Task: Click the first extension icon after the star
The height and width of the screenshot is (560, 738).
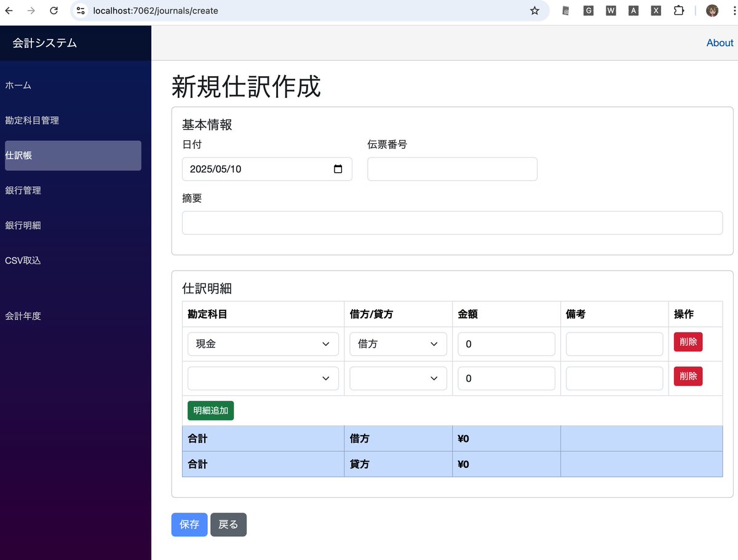Action: coord(566,10)
